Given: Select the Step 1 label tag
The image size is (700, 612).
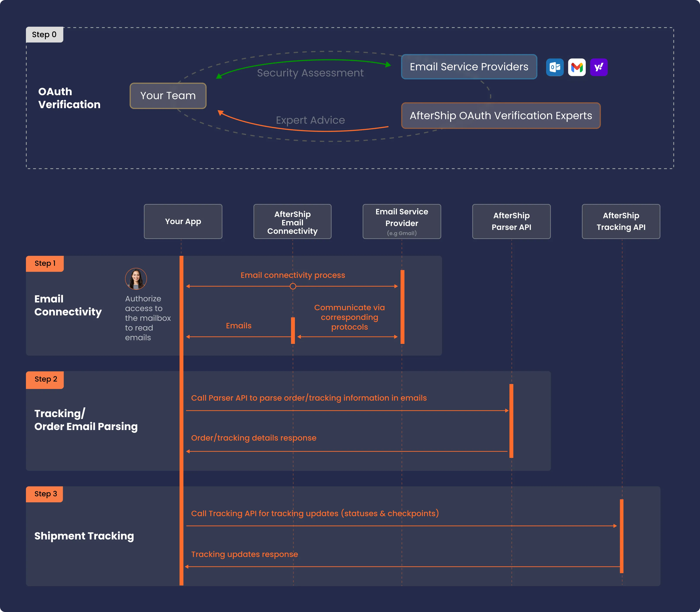Looking at the screenshot, I should click(x=45, y=263).
